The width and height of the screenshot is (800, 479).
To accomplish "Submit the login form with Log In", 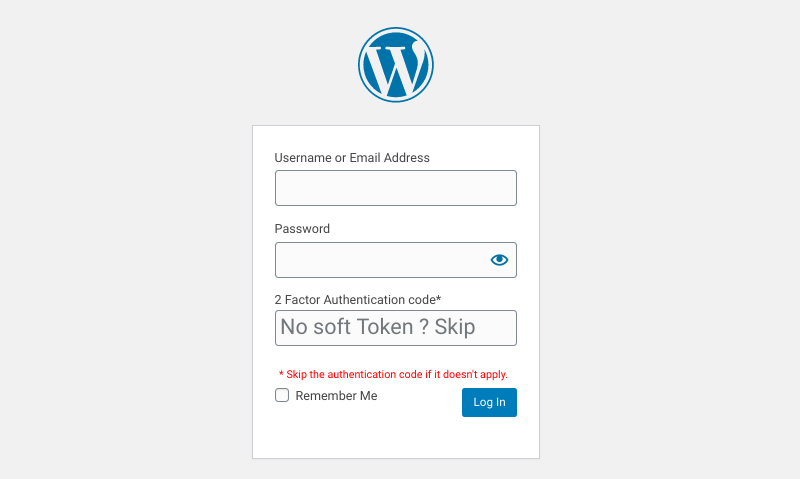I will point(489,402).
